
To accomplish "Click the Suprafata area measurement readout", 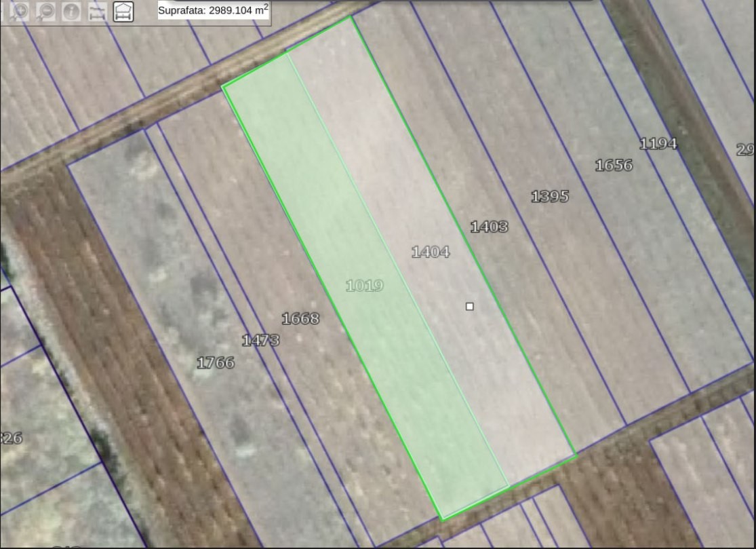I will click(213, 10).
